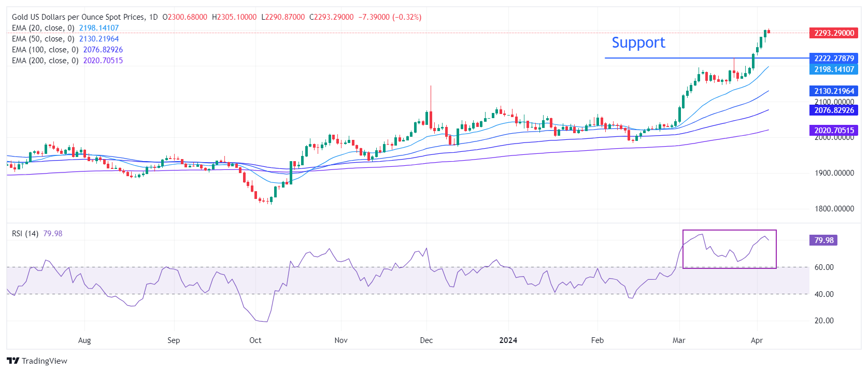Click the 2020.70515 EMA 200 price tag

[833, 131]
